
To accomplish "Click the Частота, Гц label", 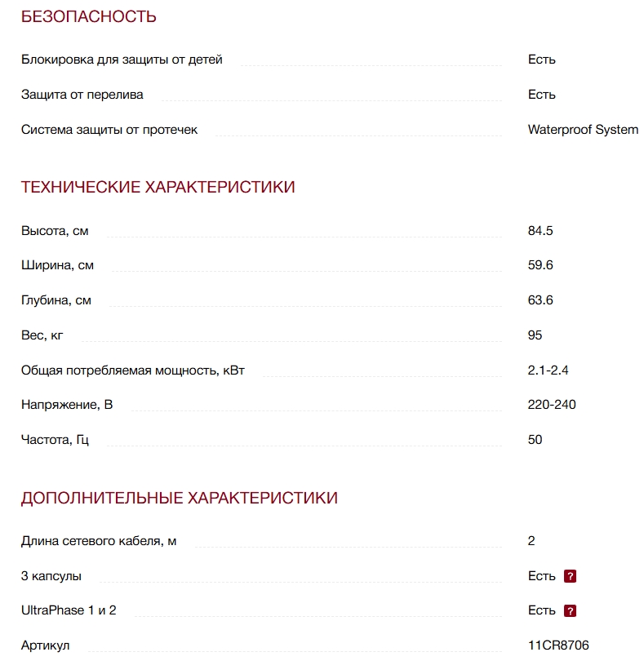I will coord(55,440).
